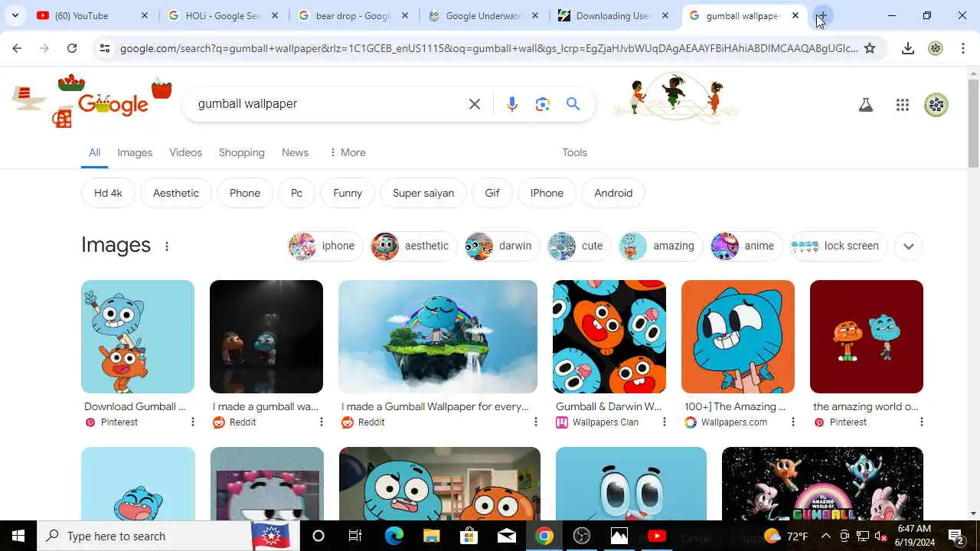The image size is (980, 551).
Task: Close the YouTube browser tab
Action: (144, 15)
